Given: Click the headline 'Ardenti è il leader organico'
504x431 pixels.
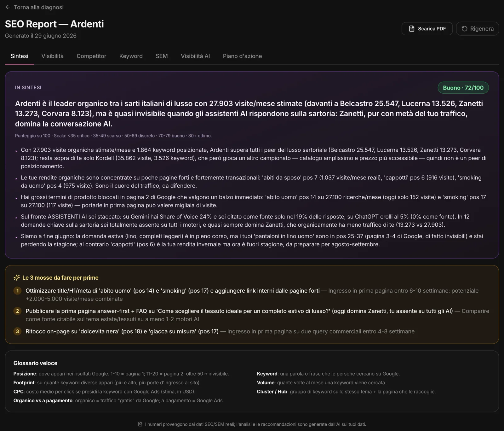Looking at the screenshot, I should 249,114.
